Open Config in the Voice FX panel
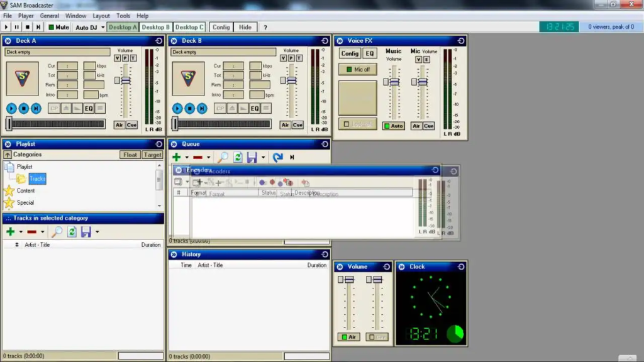644x362 pixels. (x=350, y=53)
